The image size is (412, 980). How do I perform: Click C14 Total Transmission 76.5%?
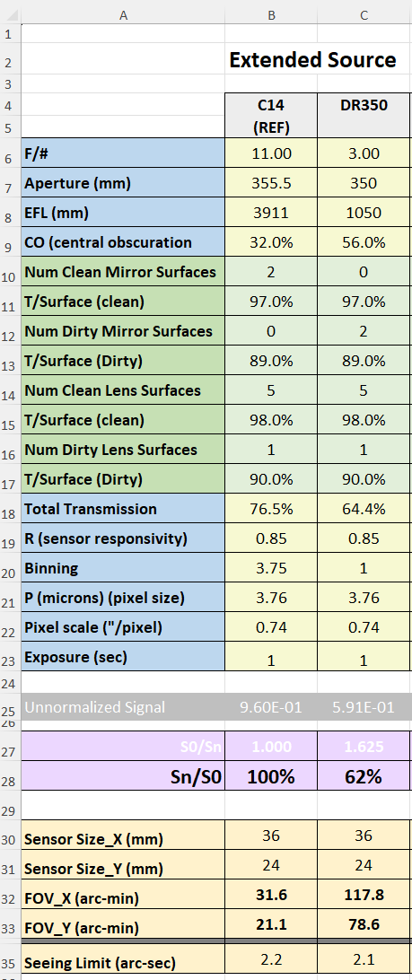271,510
